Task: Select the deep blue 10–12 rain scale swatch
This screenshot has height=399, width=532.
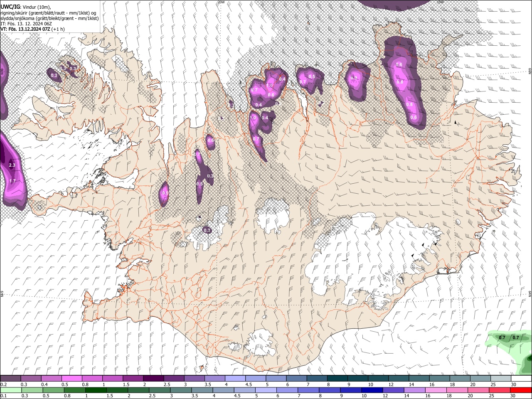Action: pos(372,390)
